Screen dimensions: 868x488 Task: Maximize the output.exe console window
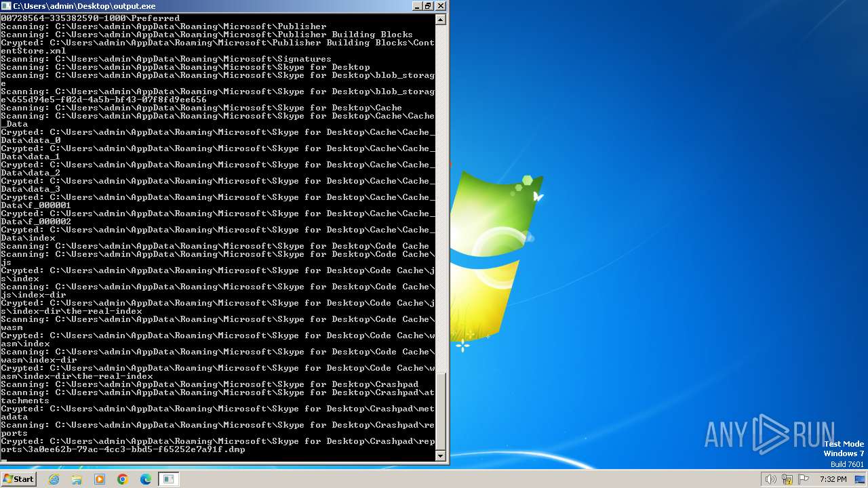tap(428, 6)
